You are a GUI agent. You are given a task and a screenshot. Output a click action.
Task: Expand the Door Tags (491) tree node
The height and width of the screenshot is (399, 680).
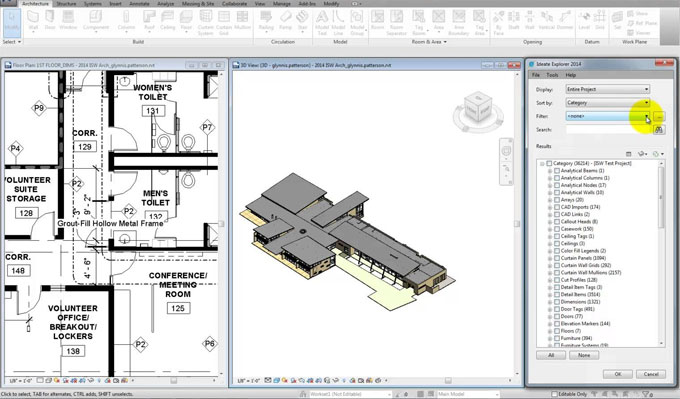click(550, 309)
